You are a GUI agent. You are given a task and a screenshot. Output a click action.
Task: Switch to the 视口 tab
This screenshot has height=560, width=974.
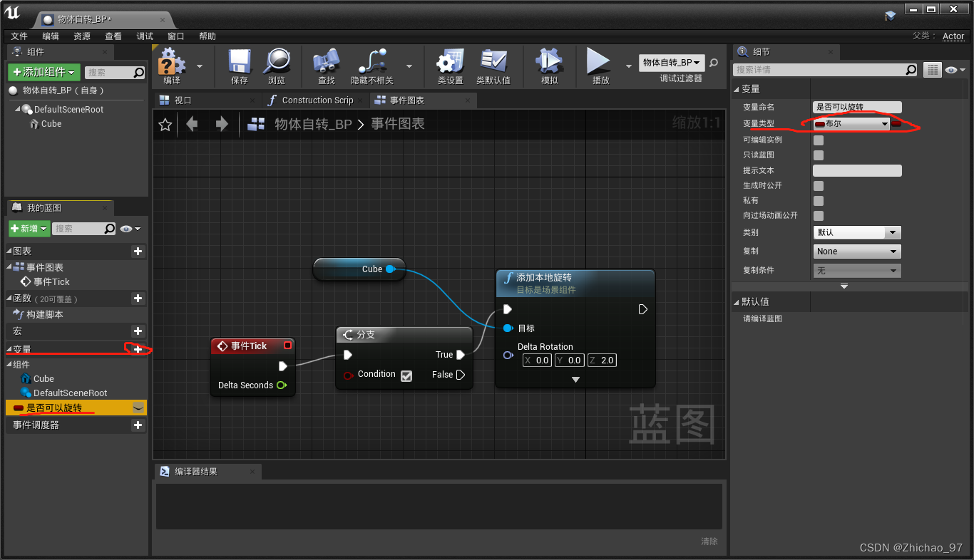(x=183, y=100)
